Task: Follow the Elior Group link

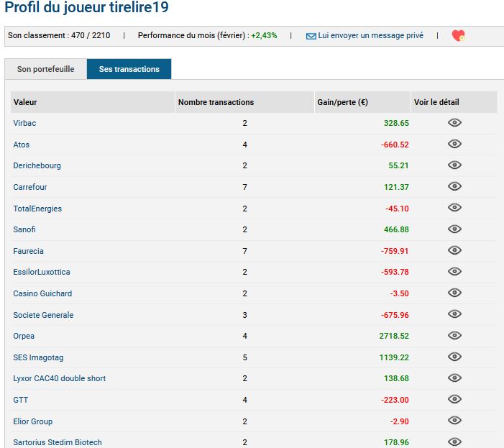Action: pos(33,421)
